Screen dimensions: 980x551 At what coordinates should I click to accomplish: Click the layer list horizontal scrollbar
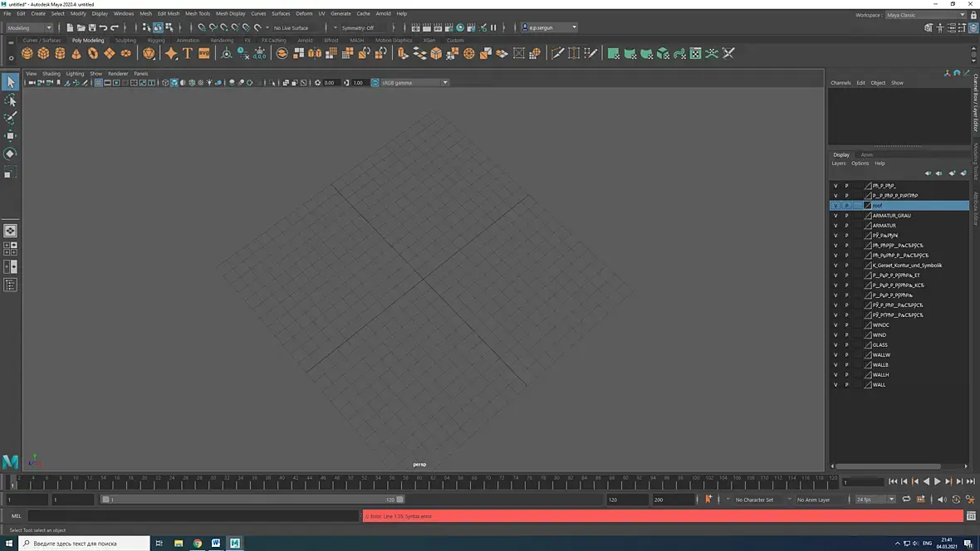[888, 466]
